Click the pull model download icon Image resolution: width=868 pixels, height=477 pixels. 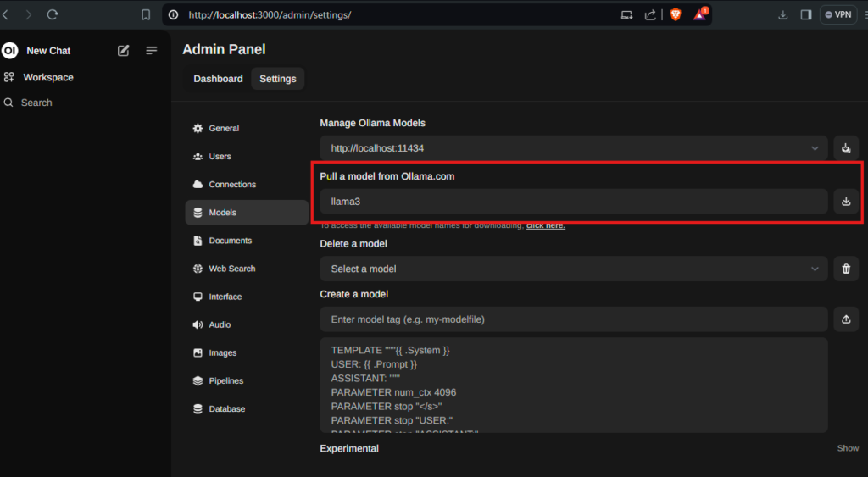click(846, 202)
